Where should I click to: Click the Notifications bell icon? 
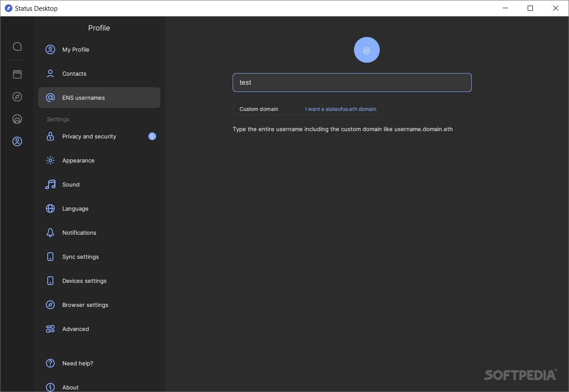pos(50,233)
